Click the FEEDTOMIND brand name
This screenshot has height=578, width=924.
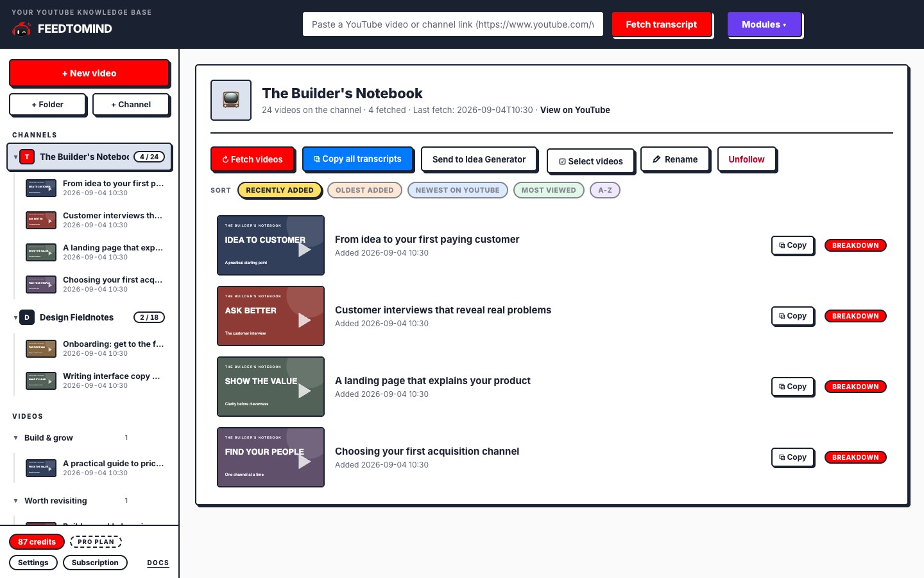click(74, 29)
